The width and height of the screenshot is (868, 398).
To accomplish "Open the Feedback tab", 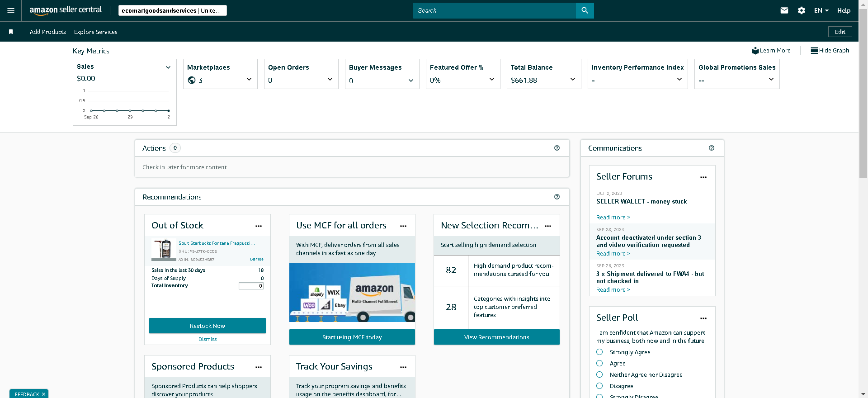I will point(27,394).
